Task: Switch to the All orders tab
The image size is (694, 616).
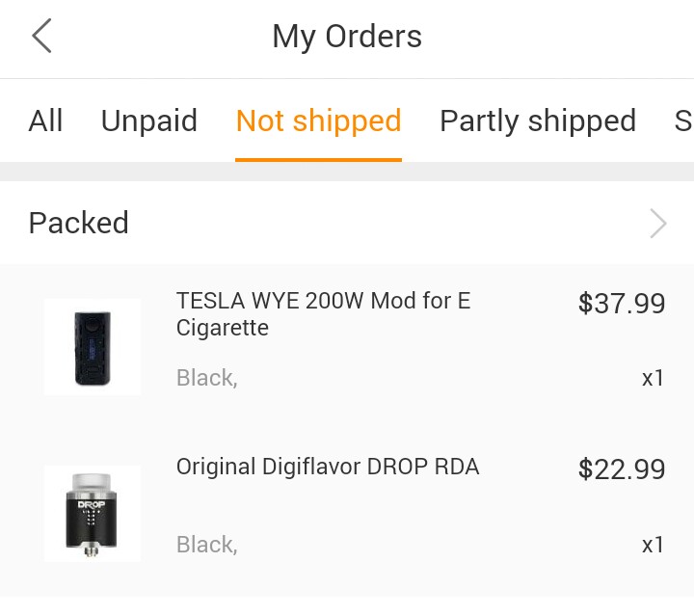Action: [45, 121]
